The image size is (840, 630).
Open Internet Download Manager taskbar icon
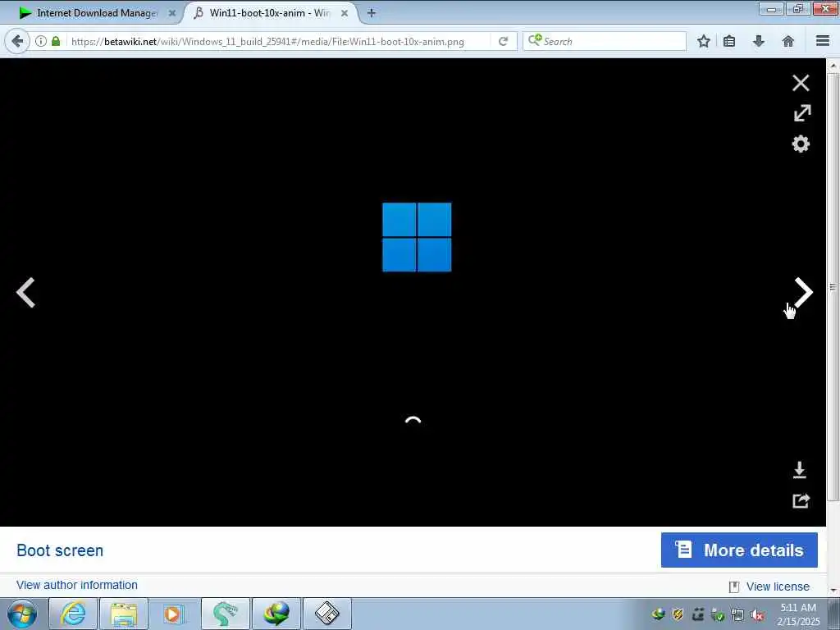pyautogui.click(x=276, y=614)
